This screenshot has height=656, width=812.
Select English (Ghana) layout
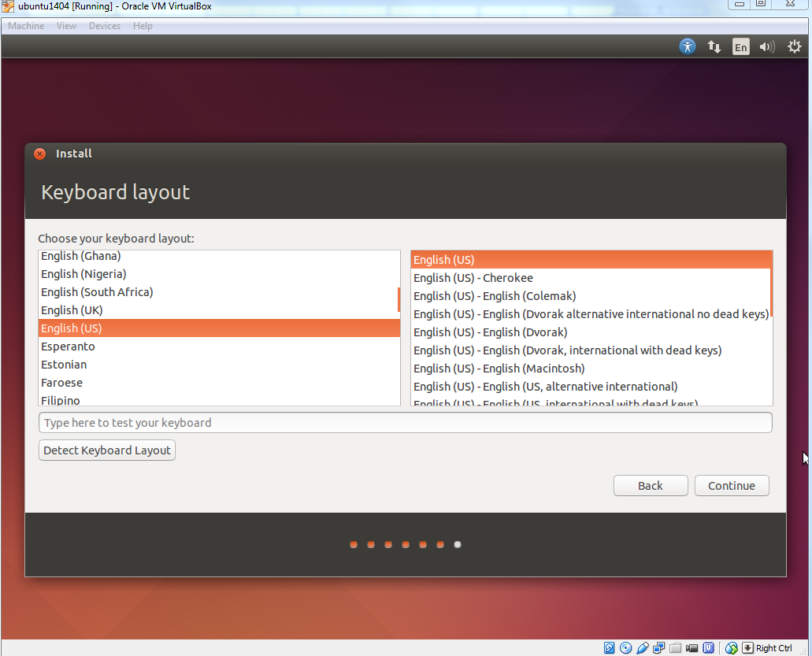coord(217,256)
